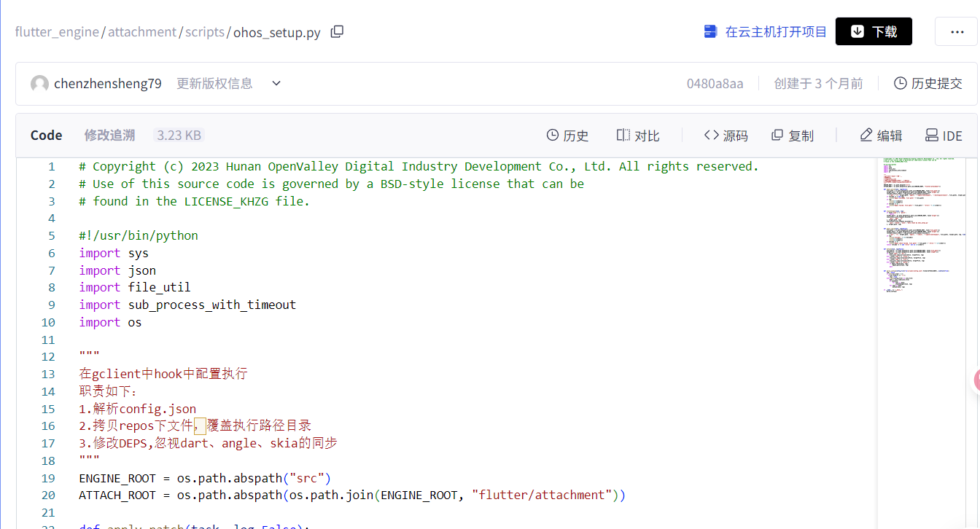Open project in cloud host link
980x529 pixels.
[x=765, y=31]
